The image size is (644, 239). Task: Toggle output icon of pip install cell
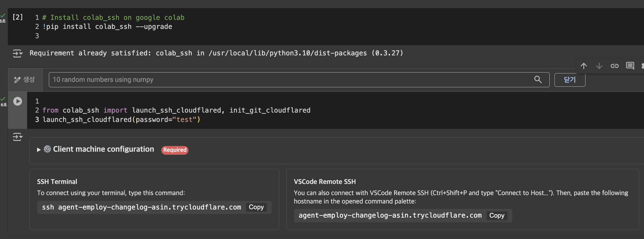point(18,54)
